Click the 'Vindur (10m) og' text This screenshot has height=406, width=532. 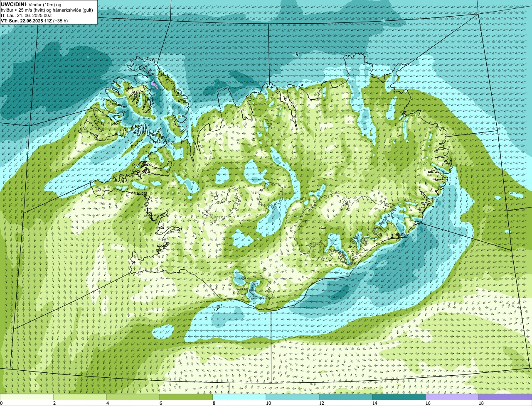tap(44, 4)
